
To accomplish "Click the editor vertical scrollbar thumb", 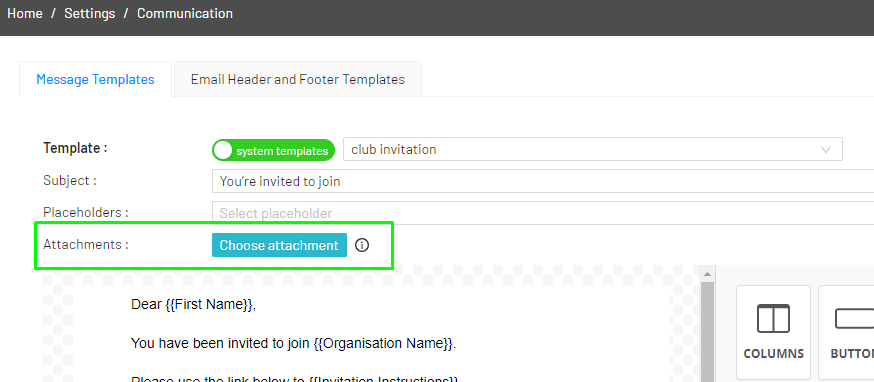I will point(707,332).
